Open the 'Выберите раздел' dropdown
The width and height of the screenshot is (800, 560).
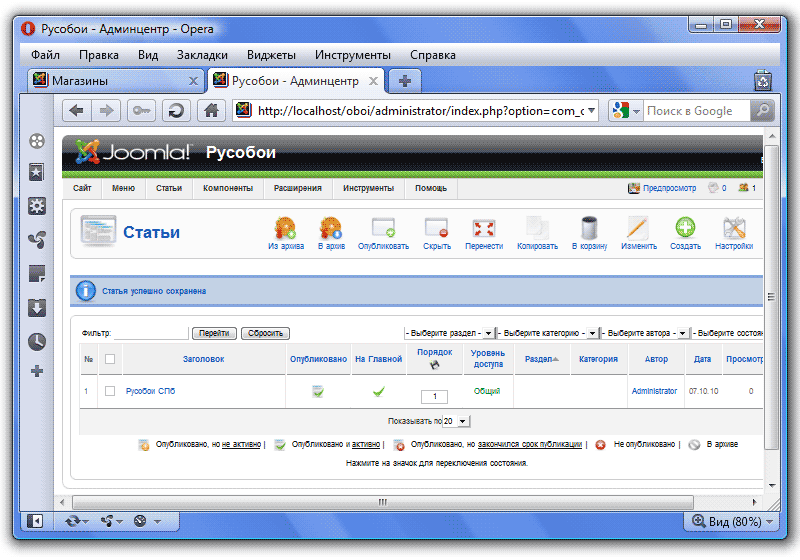[x=449, y=333]
